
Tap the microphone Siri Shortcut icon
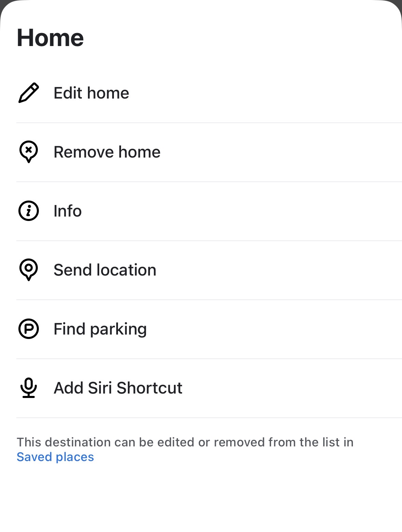coord(29,388)
